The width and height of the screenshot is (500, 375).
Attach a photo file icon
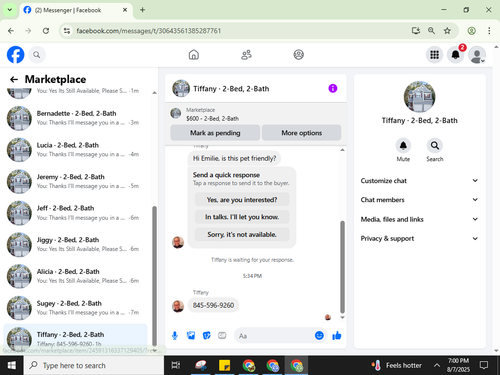click(x=191, y=335)
